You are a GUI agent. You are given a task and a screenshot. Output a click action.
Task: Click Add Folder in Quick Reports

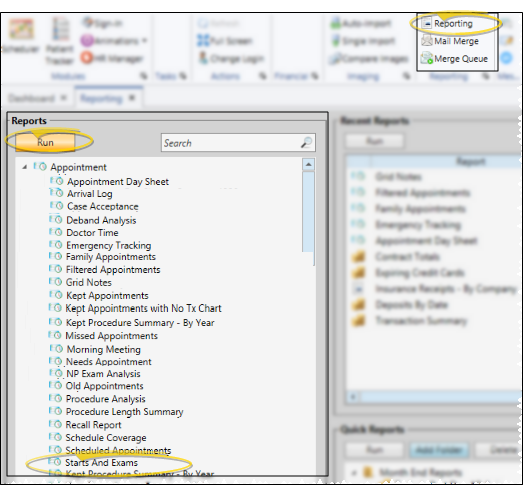(439, 450)
